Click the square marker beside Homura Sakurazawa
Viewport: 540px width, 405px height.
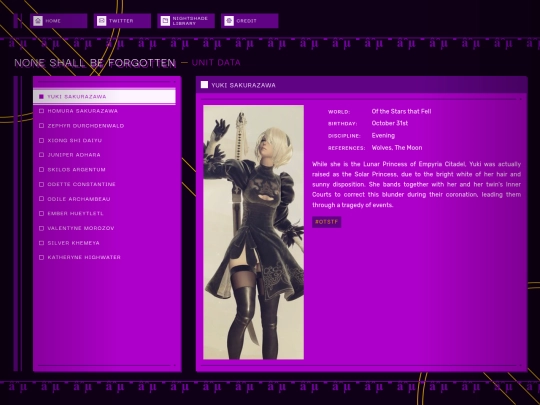pyautogui.click(x=41, y=111)
